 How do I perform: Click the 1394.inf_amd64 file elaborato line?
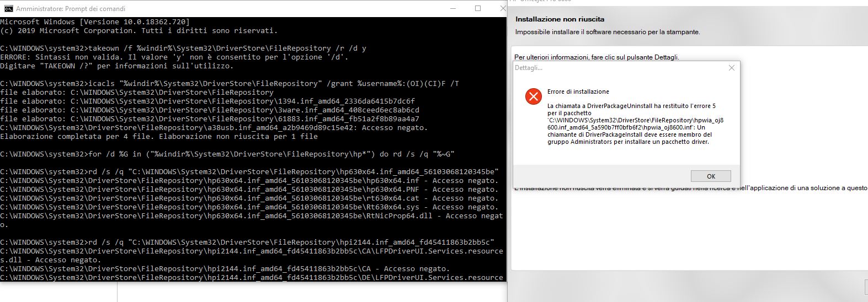(207, 101)
